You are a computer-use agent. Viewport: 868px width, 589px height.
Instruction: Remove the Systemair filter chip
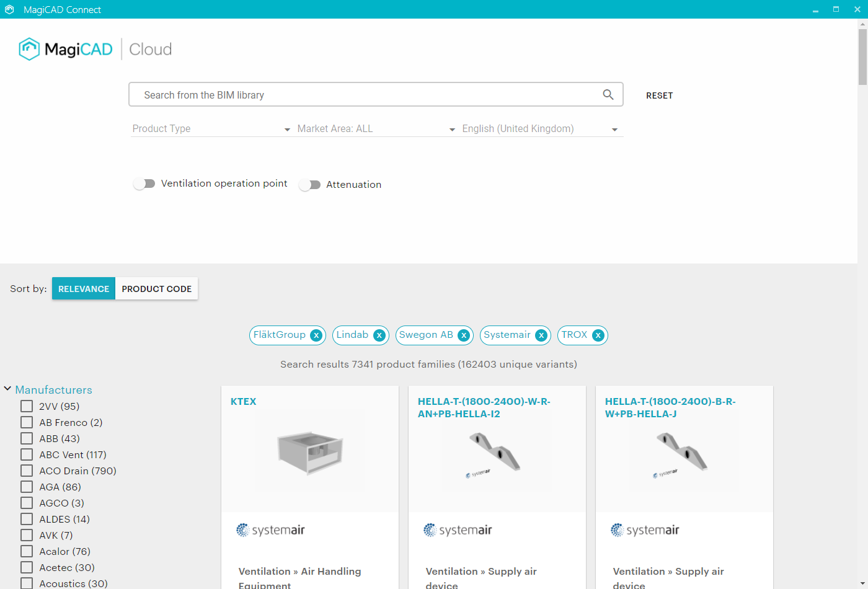click(x=541, y=335)
